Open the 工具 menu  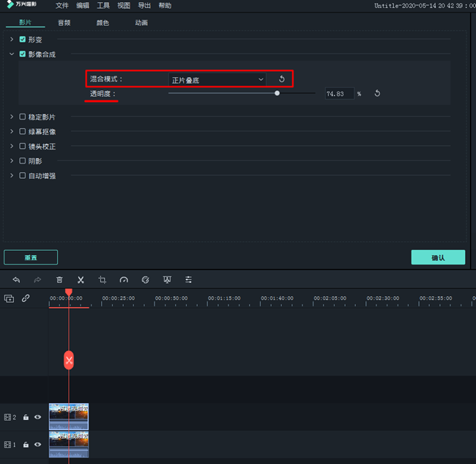(103, 5)
